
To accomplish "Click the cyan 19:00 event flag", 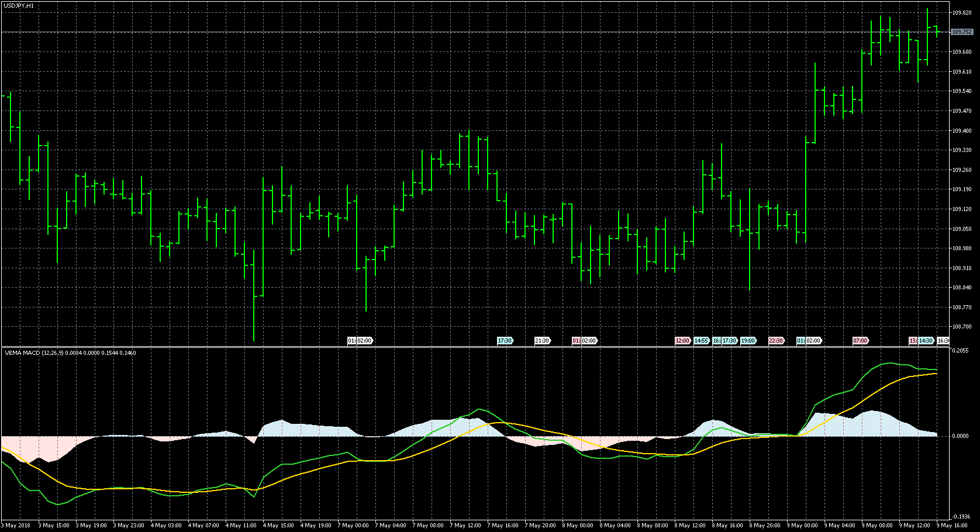I will (748, 341).
